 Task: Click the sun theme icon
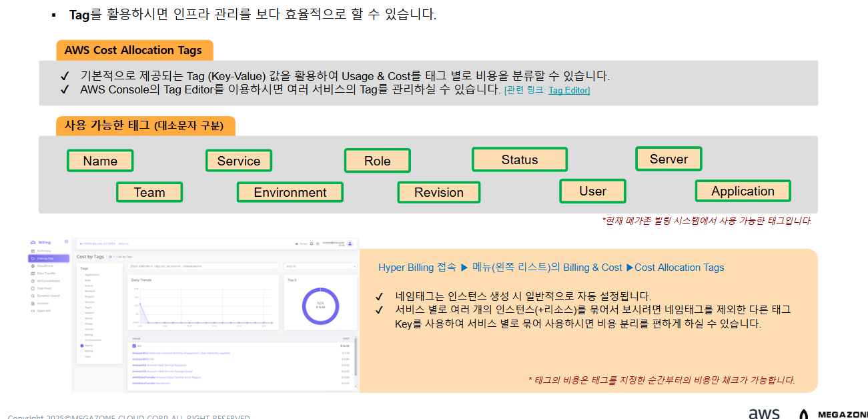pos(318,244)
